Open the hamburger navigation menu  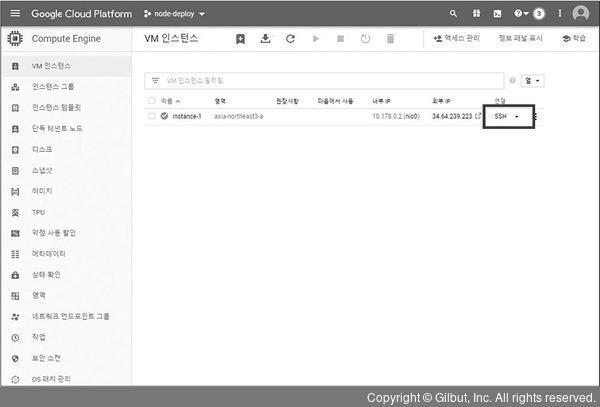15,13
